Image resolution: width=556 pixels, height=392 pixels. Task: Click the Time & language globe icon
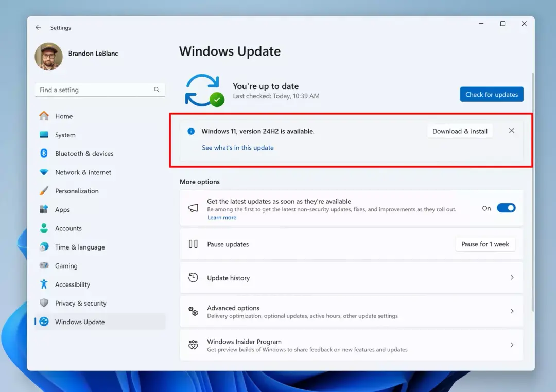tap(44, 247)
